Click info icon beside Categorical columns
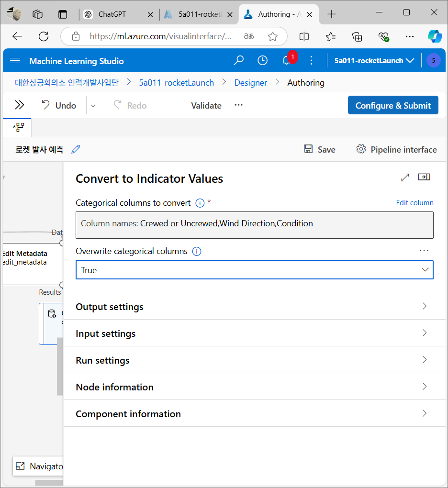This screenshot has width=448, height=488. [x=200, y=203]
